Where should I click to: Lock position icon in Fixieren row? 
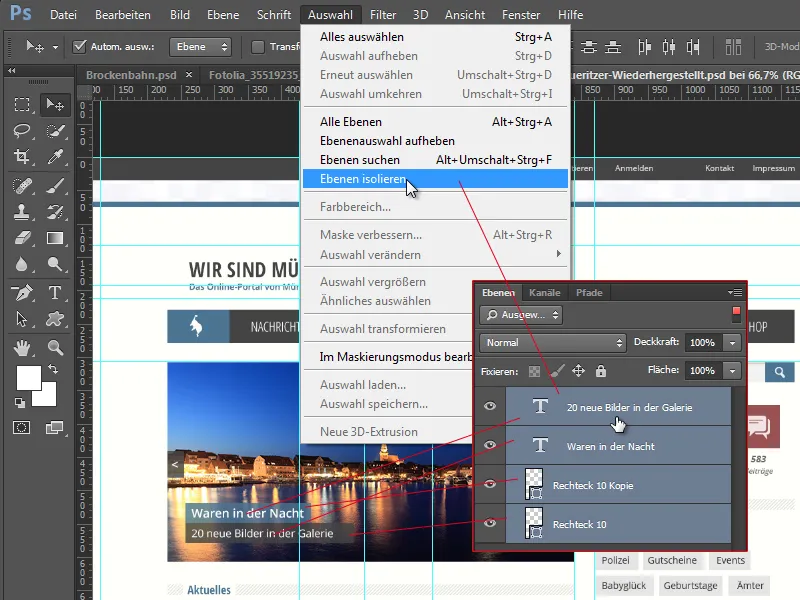[578, 371]
